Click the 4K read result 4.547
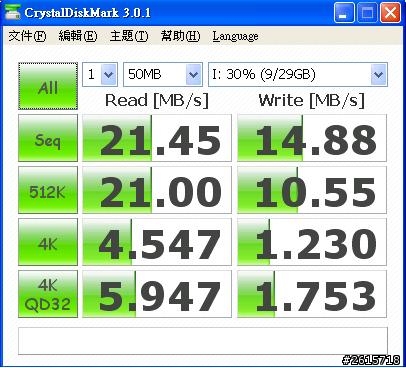This screenshot has height=368, width=406. click(157, 242)
